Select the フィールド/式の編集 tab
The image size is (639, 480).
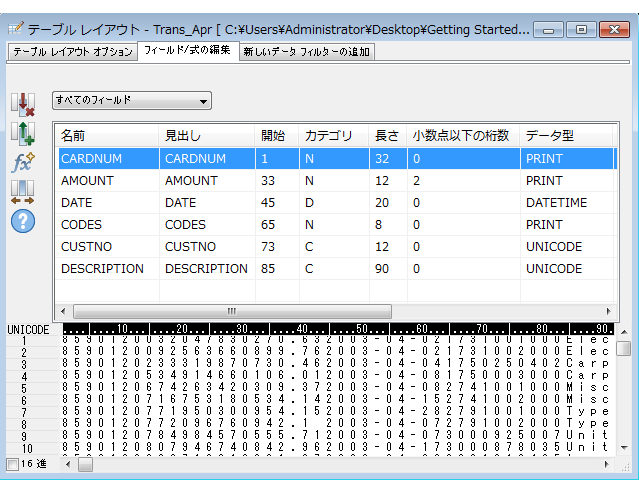click(x=187, y=51)
